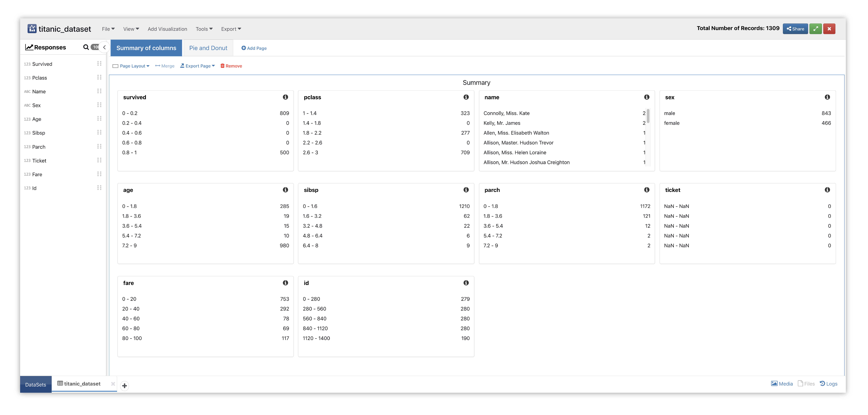Open the Export menu
The height and width of the screenshot is (415, 868).
click(x=231, y=29)
